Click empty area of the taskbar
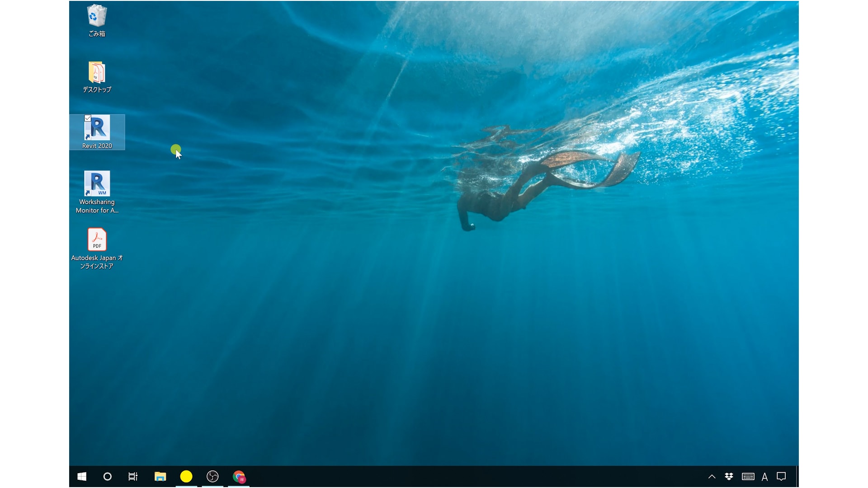The width and height of the screenshot is (868, 488). tap(452, 476)
